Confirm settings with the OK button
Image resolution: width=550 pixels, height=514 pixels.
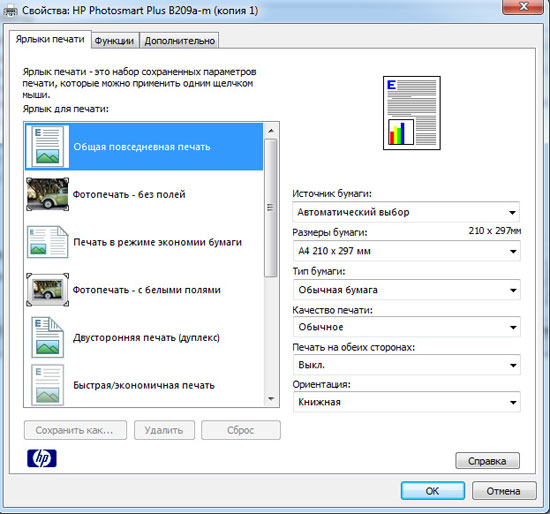(x=432, y=490)
